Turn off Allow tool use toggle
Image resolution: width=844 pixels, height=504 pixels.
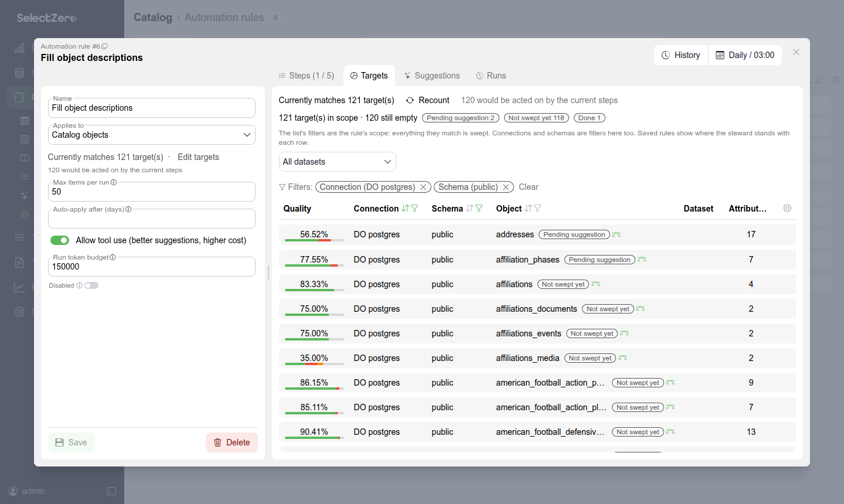coord(60,240)
